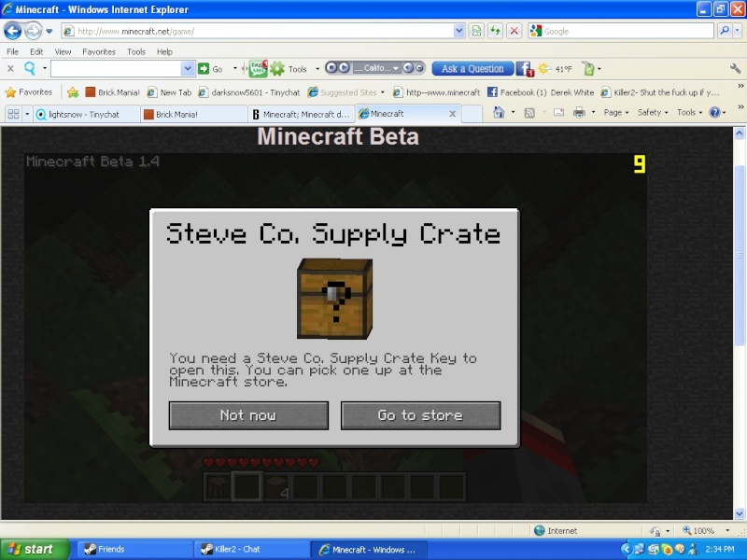The image size is (747, 560).
Task: Open the Edit menu
Action: [36, 51]
